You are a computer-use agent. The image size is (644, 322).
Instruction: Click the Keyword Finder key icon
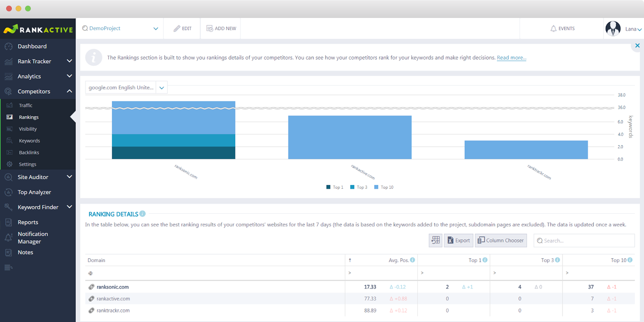[9, 208]
